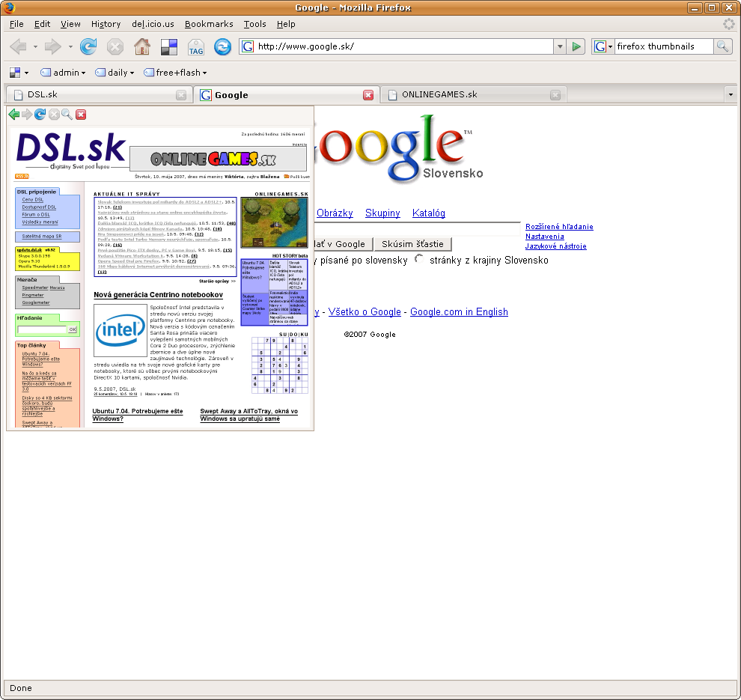Click the magnifier zoom icon in the preview toolbar
Image resolution: width=741 pixels, height=700 pixels.
[x=67, y=115]
